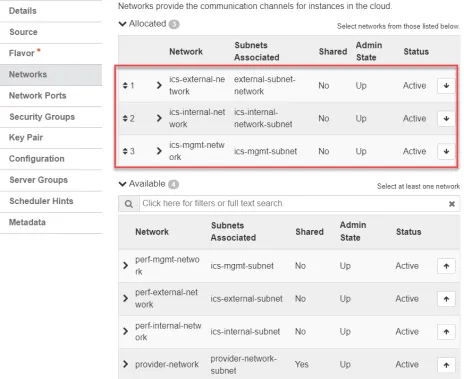Screen dimensions: 464x379
Task: Open the Scheduler Hints tab
Action: pos(51,201)
